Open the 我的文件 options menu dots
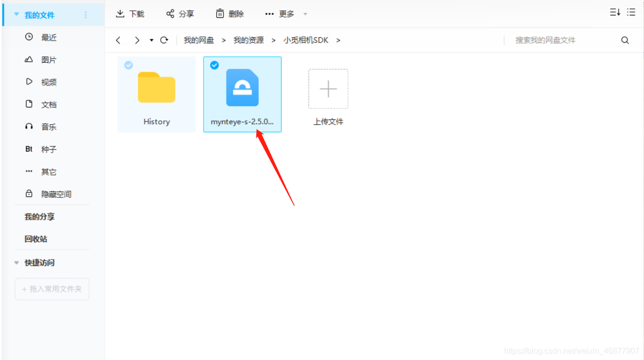The width and height of the screenshot is (644, 360). tap(86, 15)
